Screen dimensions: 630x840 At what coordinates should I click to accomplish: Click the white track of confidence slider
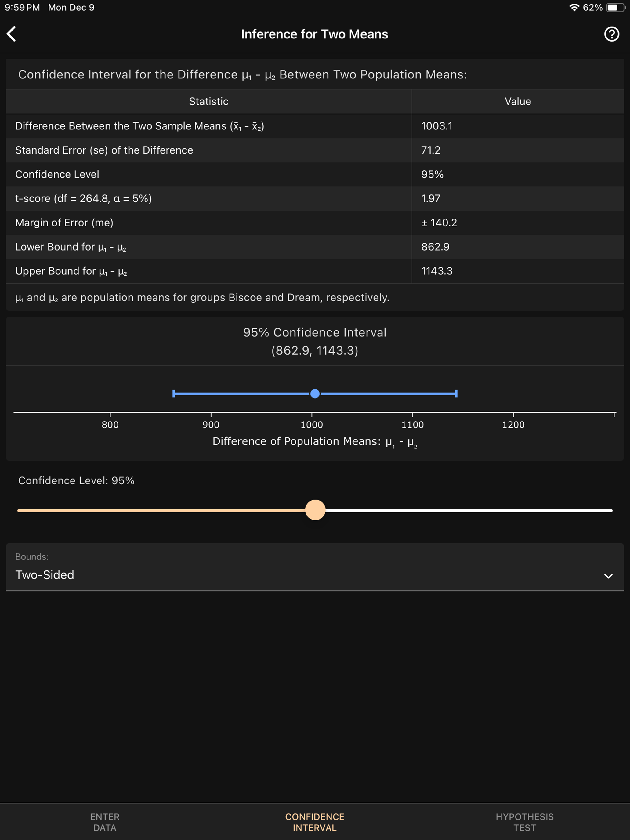point(469,511)
